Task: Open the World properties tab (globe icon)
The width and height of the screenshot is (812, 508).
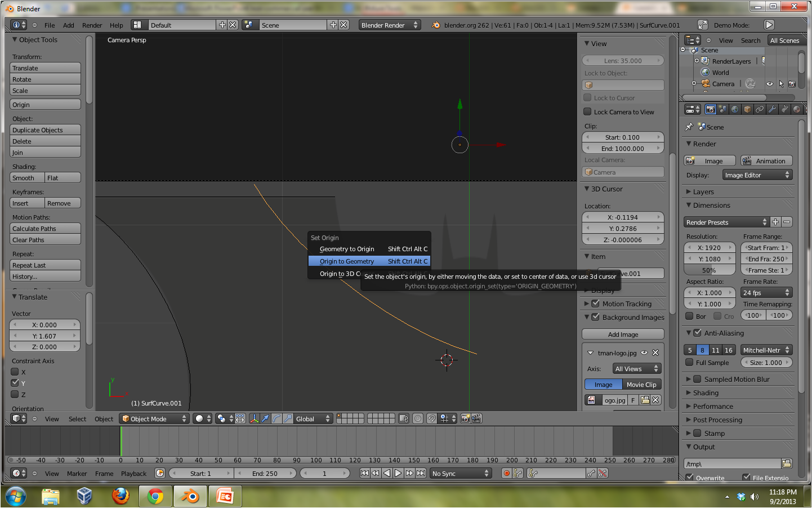Action: [735, 109]
